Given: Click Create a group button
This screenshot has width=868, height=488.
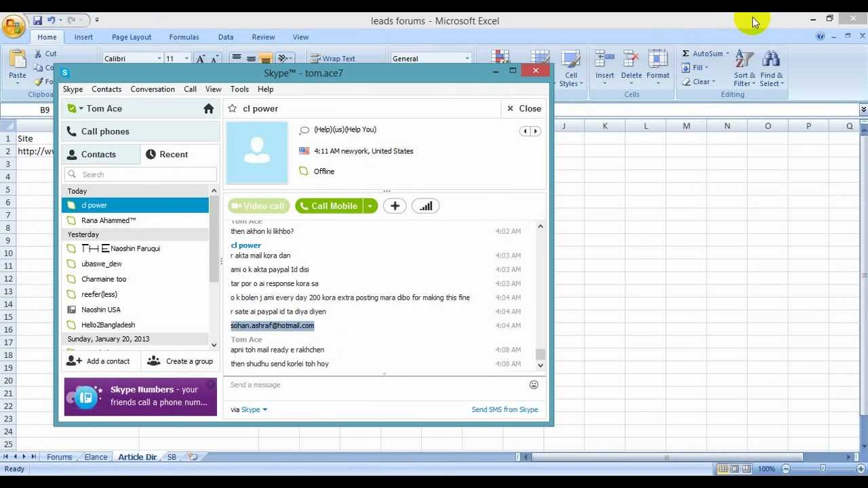Looking at the screenshot, I should [180, 361].
